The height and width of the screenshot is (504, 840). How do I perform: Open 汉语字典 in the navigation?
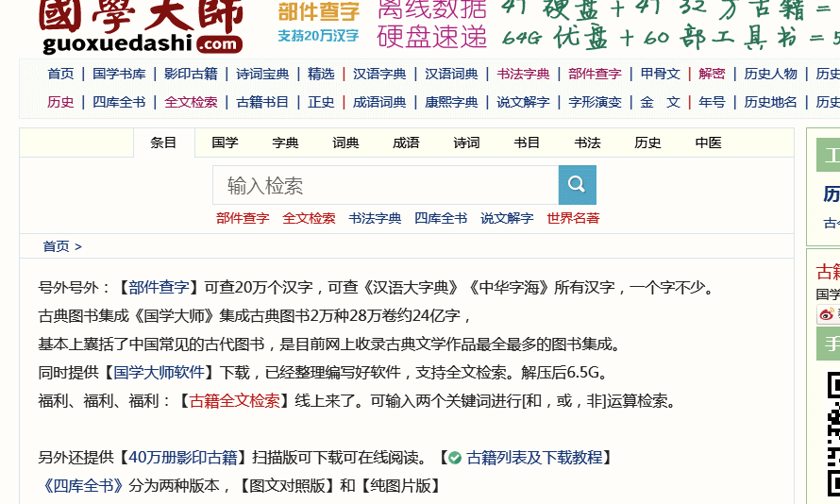point(379,74)
